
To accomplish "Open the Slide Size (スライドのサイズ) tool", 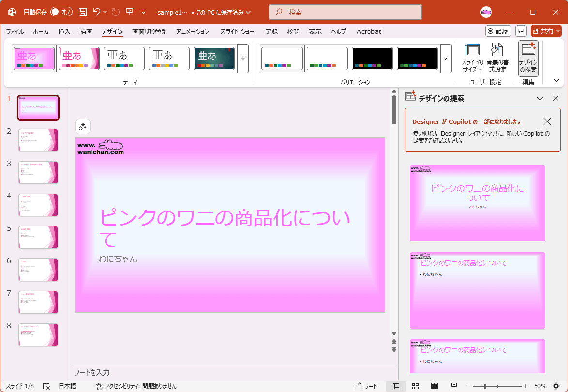I will (x=472, y=58).
